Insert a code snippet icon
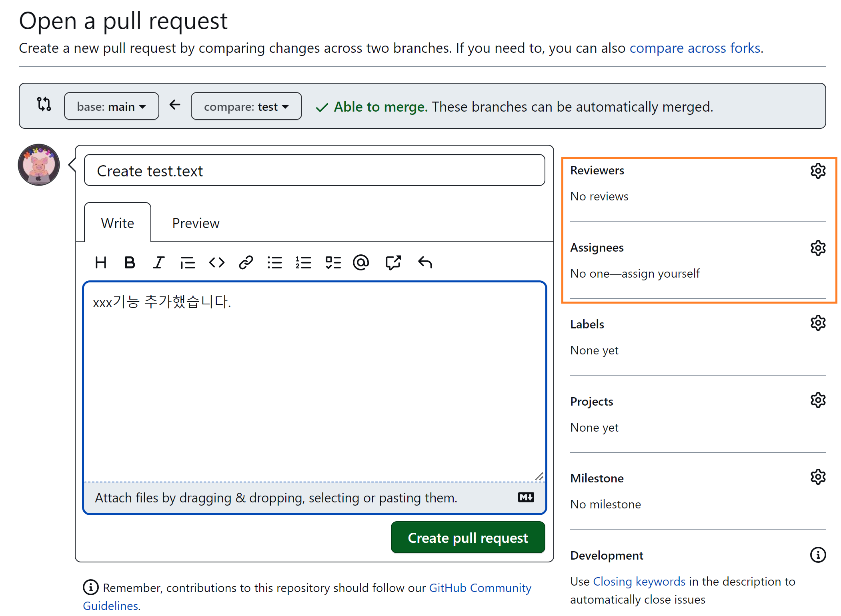 click(x=217, y=263)
